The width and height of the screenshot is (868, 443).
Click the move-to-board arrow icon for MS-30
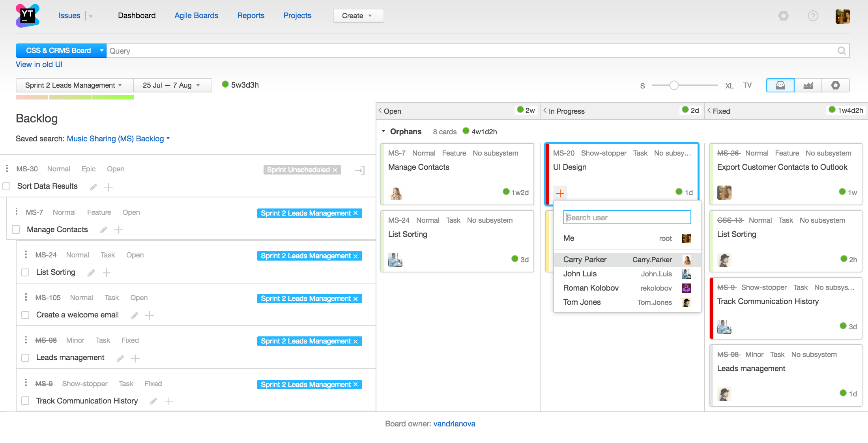coord(359,170)
